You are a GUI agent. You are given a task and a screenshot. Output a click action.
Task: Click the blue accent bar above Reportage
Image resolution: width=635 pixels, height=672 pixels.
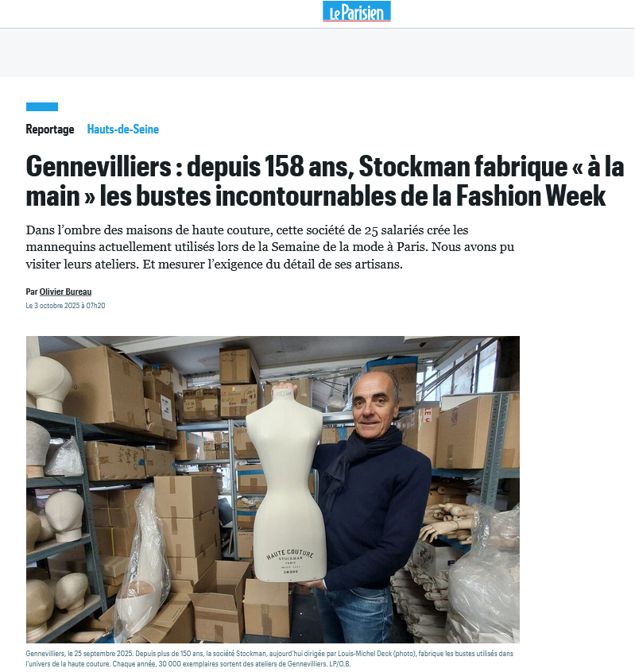pos(42,106)
